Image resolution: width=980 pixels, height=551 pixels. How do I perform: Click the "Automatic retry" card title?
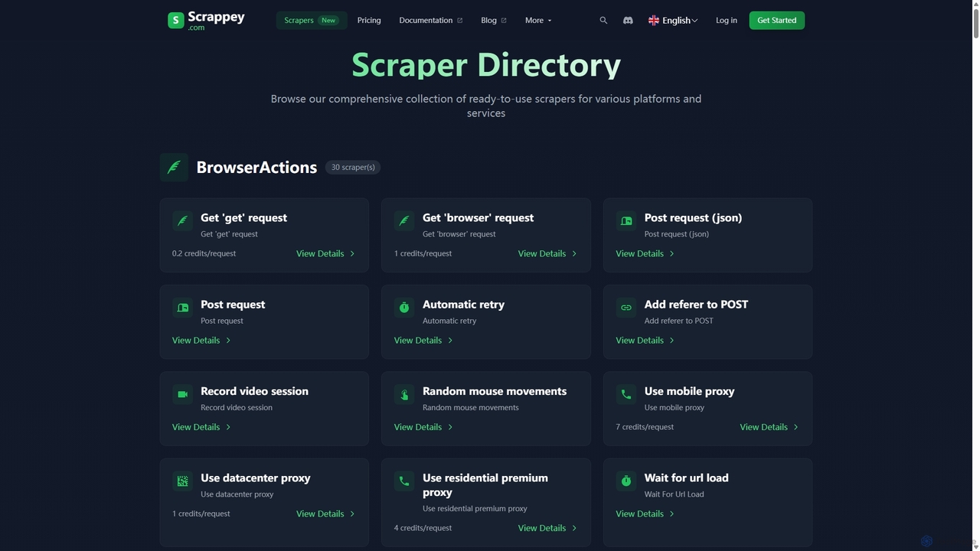click(x=463, y=305)
